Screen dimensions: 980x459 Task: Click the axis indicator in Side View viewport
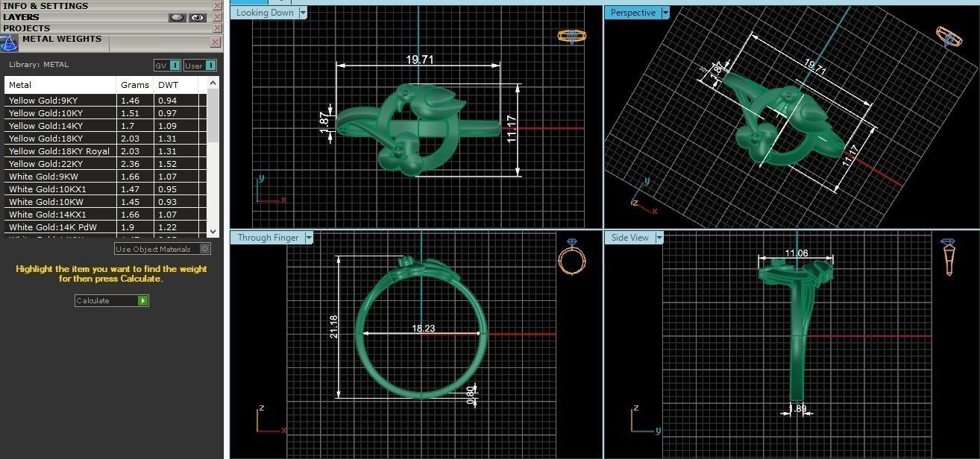point(645,420)
